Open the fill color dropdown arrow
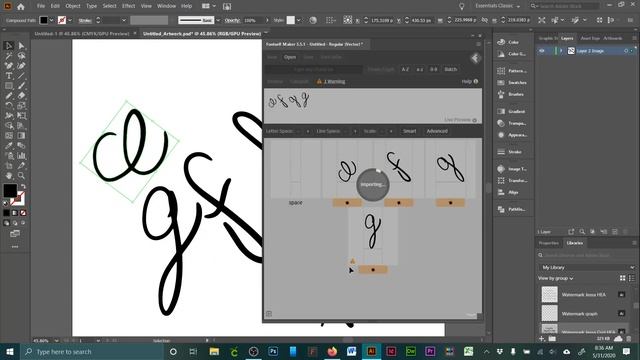The image size is (640, 360). pos(51,20)
